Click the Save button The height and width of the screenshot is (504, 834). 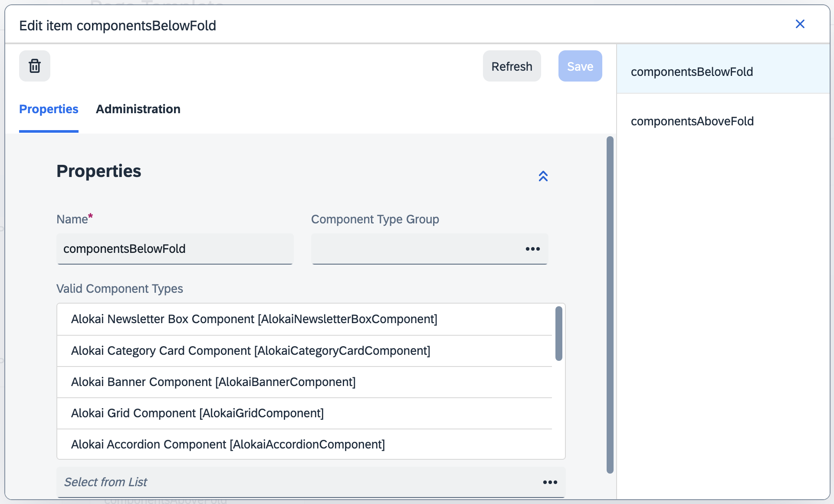click(580, 66)
